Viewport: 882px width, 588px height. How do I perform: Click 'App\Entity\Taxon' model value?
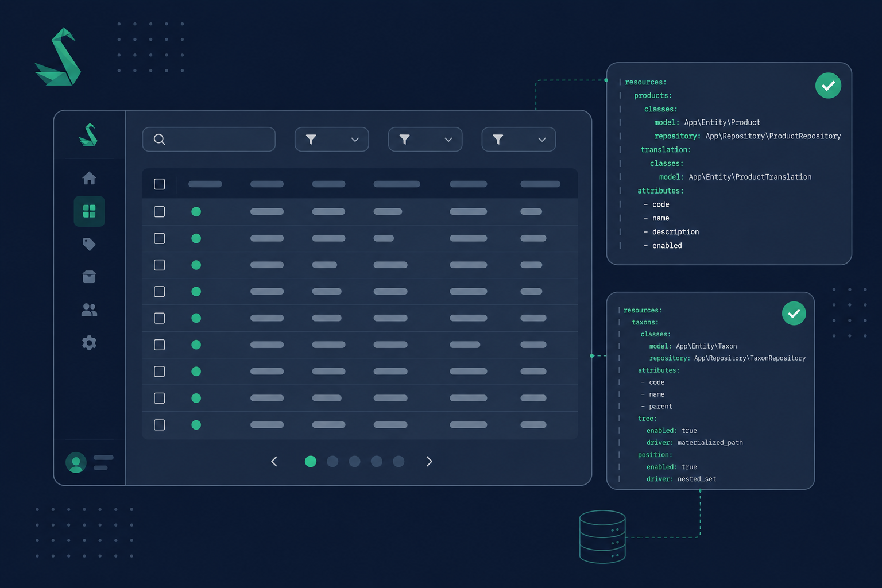pos(706,346)
